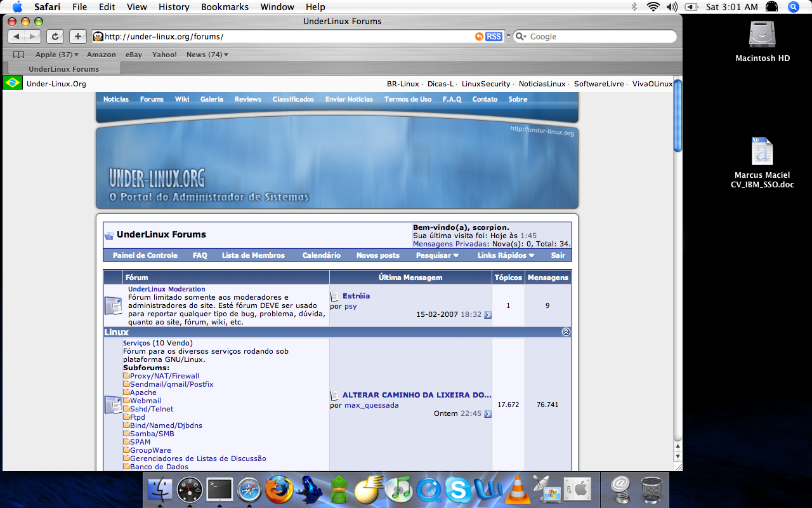Open Lista de Membros
This screenshot has width=812, height=508.
click(x=253, y=255)
